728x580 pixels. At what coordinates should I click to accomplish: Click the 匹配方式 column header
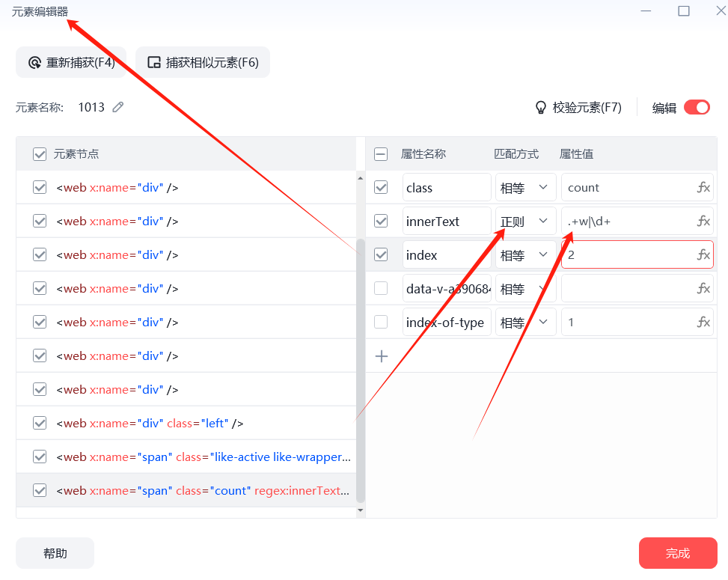click(x=516, y=154)
